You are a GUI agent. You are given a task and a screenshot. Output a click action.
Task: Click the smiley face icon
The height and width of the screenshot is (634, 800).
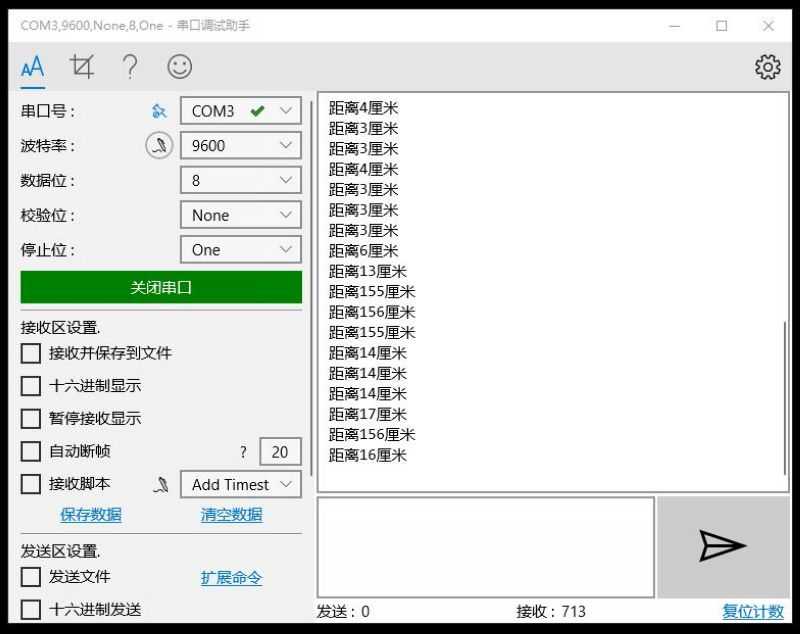point(178,68)
